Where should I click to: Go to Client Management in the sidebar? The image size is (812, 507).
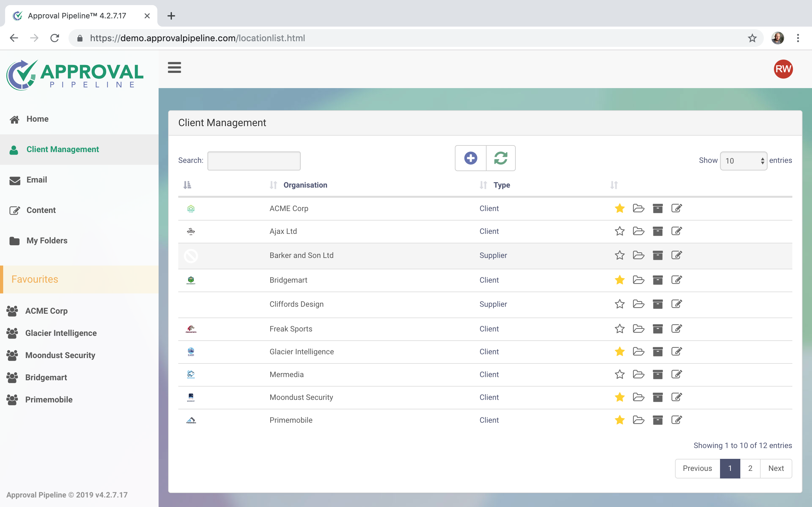point(62,149)
